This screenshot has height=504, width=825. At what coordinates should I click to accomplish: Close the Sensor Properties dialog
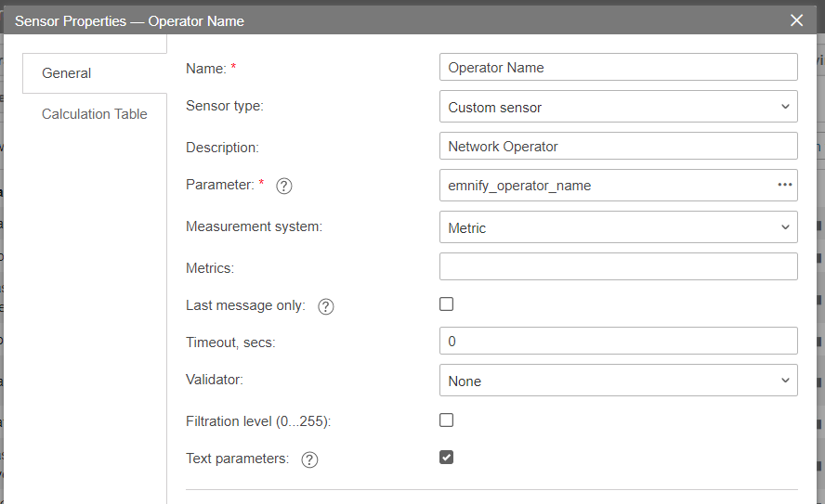pos(796,20)
